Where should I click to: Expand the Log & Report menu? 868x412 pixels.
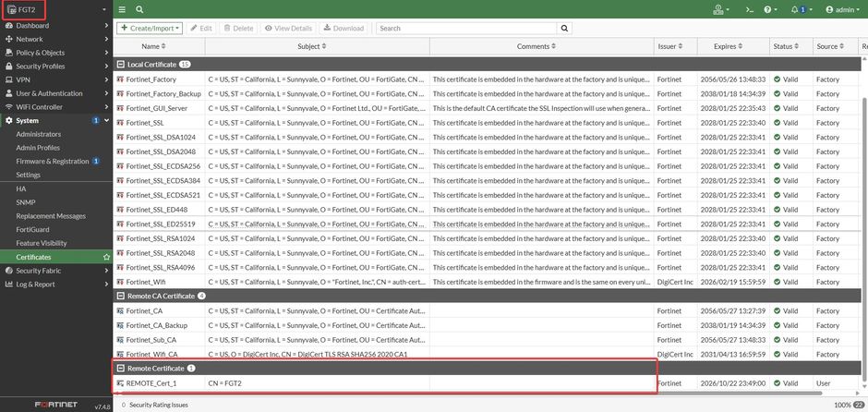(56, 285)
